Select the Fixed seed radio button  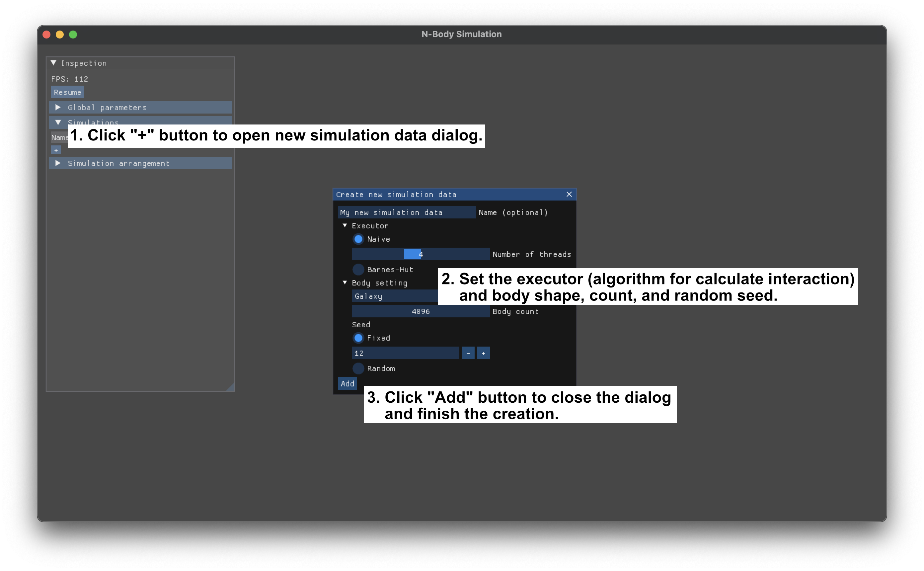click(x=358, y=338)
